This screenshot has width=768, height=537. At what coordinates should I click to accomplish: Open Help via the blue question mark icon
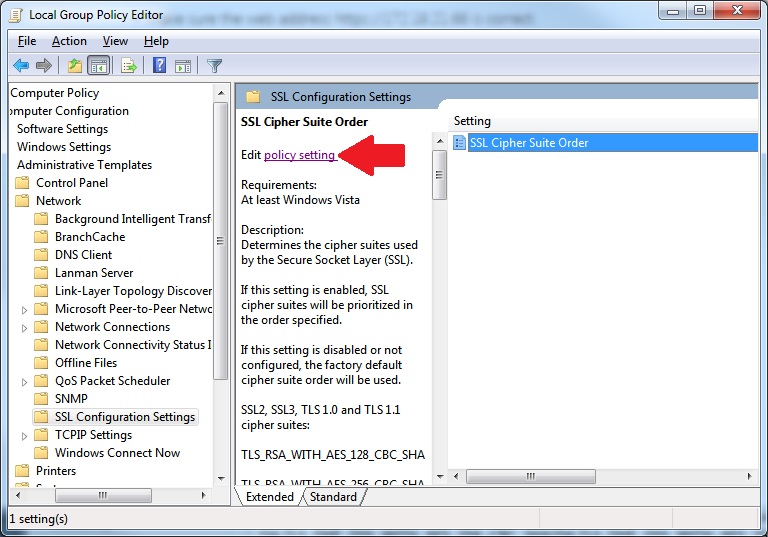(159, 66)
